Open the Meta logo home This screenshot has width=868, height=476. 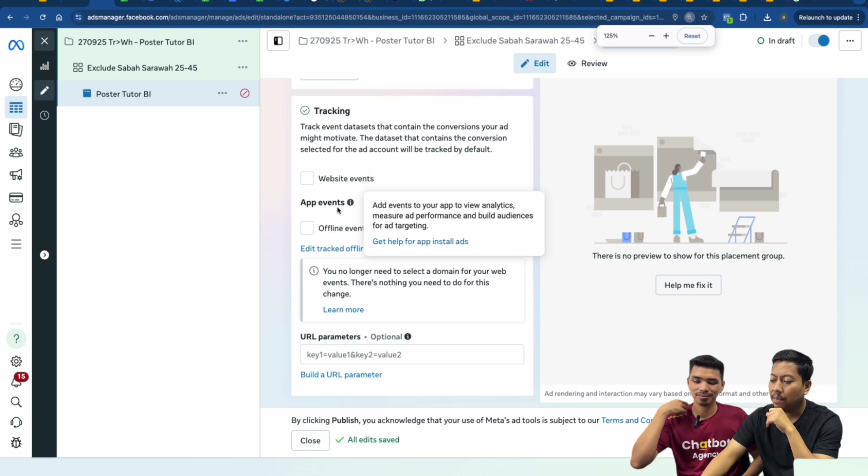pos(16,45)
